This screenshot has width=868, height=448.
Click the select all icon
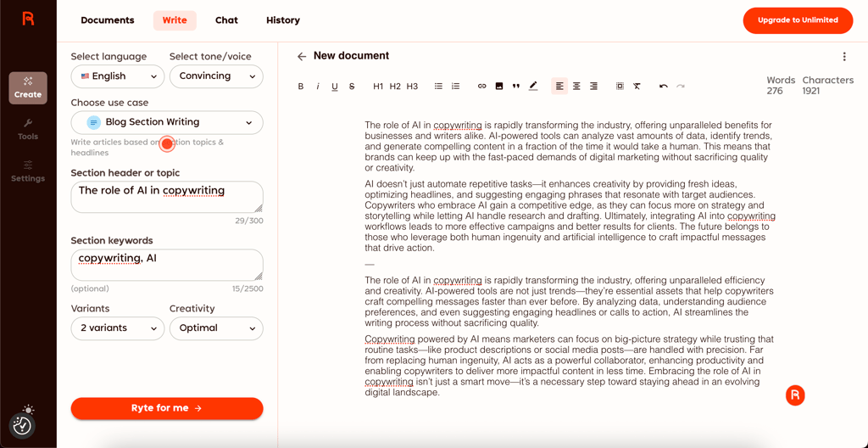coord(620,86)
